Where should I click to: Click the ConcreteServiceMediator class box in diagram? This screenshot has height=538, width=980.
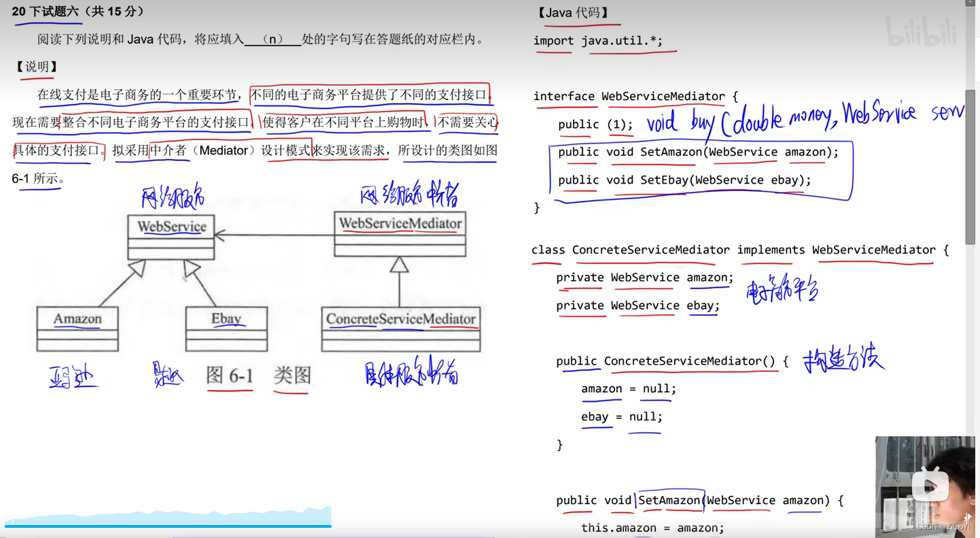coord(401,329)
